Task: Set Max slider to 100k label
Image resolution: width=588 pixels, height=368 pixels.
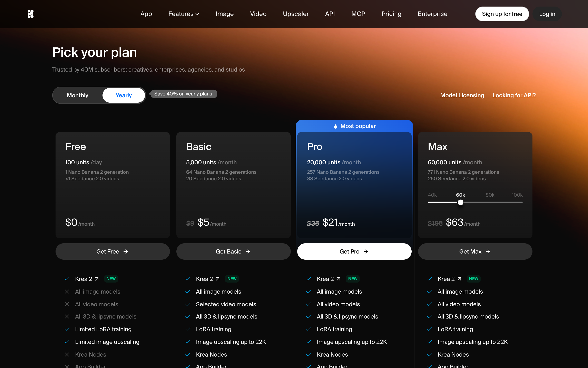Action: pyautogui.click(x=517, y=195)
